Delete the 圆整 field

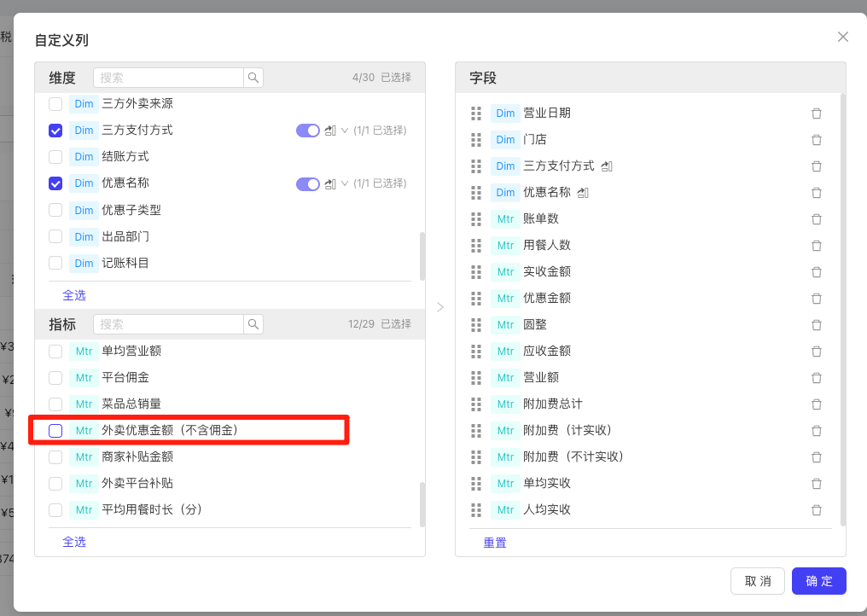click(x=816, y=325)
